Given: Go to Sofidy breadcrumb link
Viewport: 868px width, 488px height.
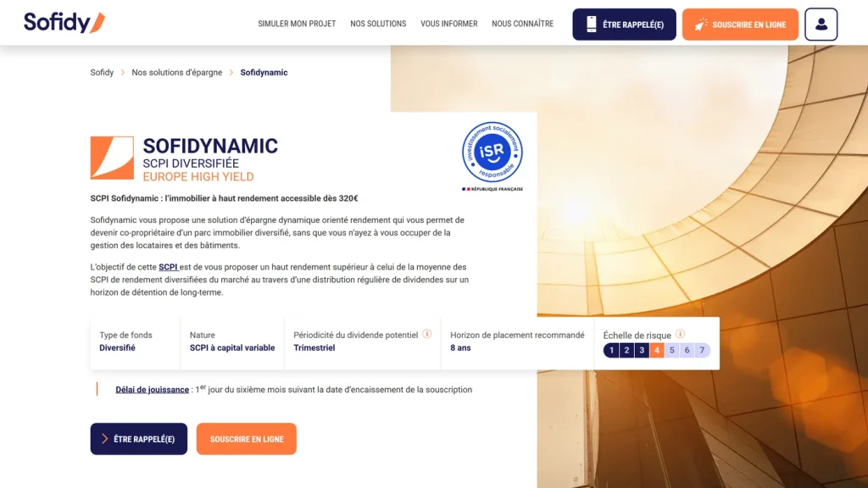Looking at the screenshot, I should [102, 73].
